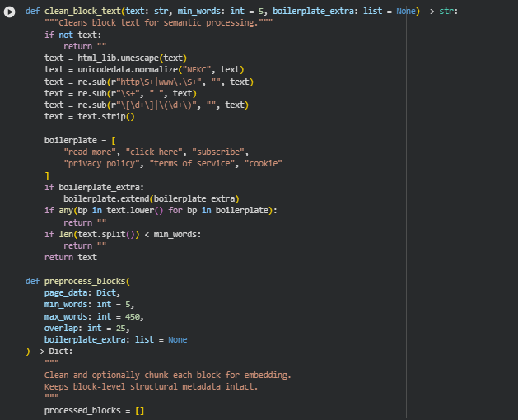Click the preprocess_blocks function name
Viewport: 518px width, 420px height.
[x=85, y=281]
